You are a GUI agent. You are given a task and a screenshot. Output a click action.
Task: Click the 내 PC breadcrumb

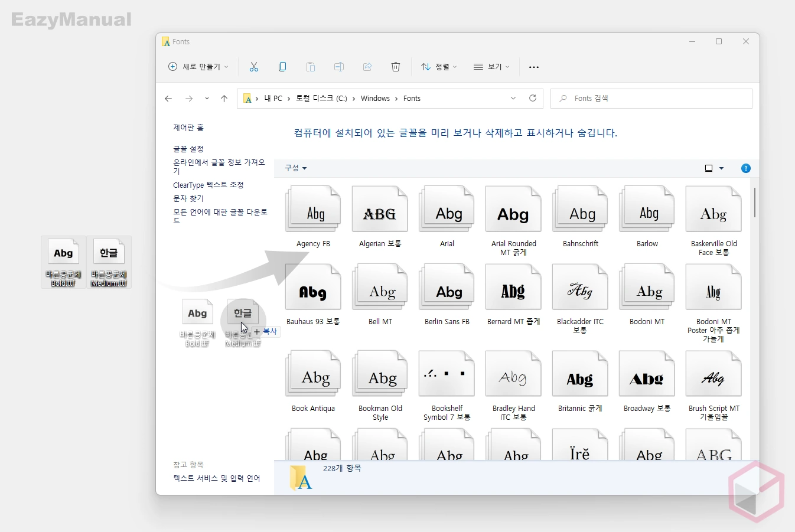click(273, 99)
